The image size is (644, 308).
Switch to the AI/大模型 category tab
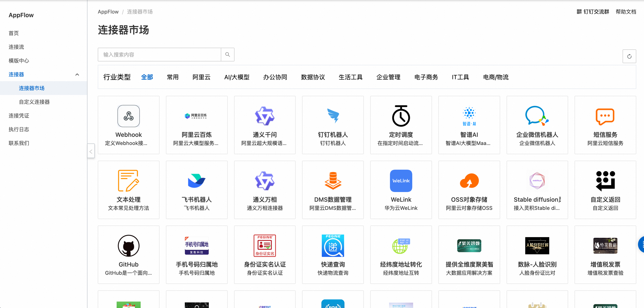click(236, 77)
